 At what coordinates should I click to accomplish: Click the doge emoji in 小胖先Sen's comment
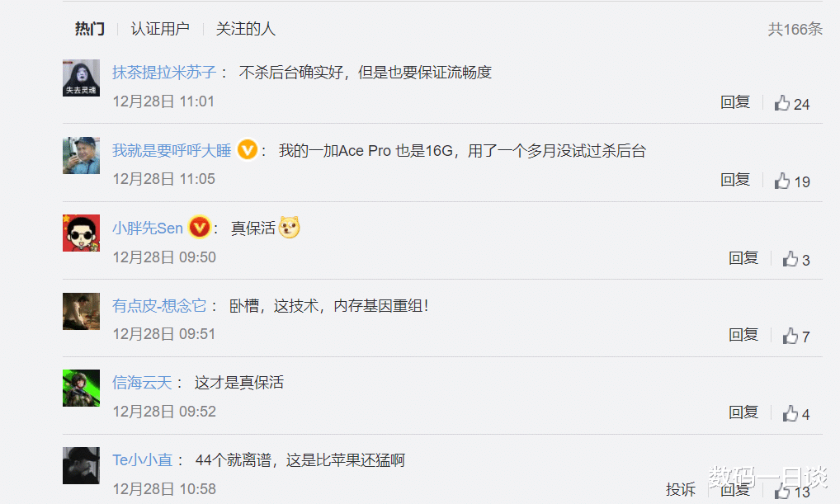[288, 228]
